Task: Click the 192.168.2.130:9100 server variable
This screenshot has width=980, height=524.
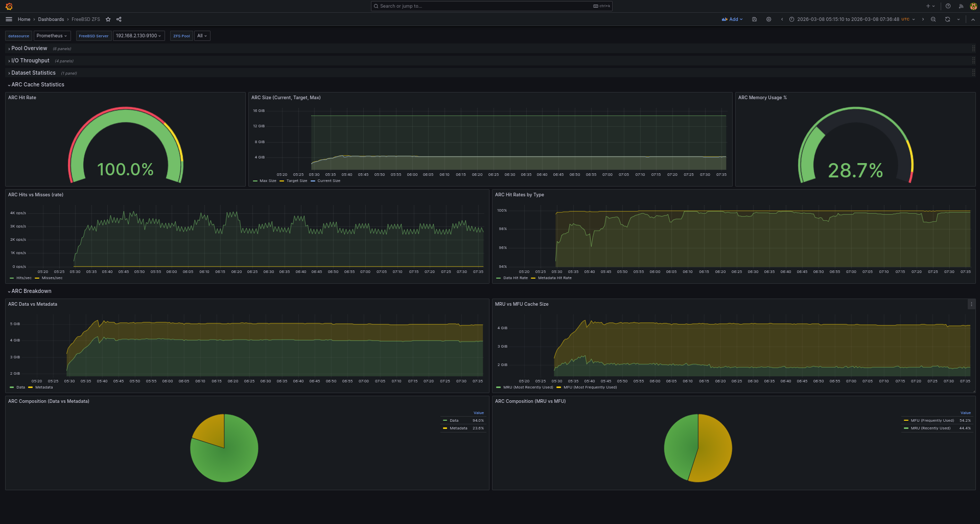Action: pos(138,36)
